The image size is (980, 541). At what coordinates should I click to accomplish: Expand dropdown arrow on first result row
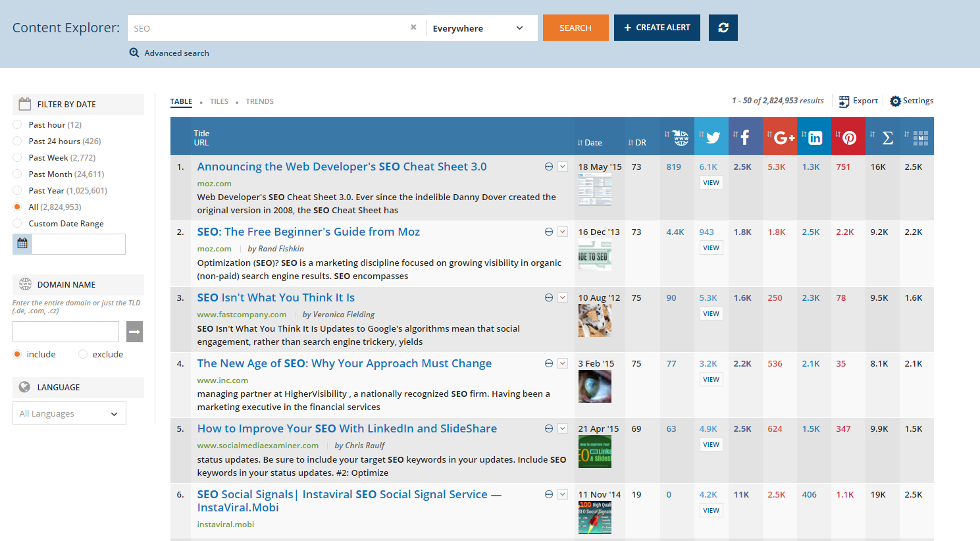click(563, 167)
